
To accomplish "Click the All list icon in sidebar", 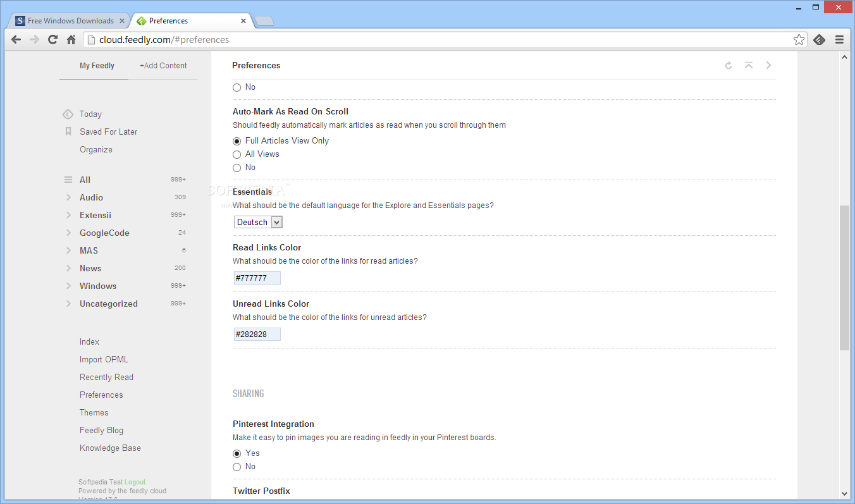I will (x=68, y=180).
